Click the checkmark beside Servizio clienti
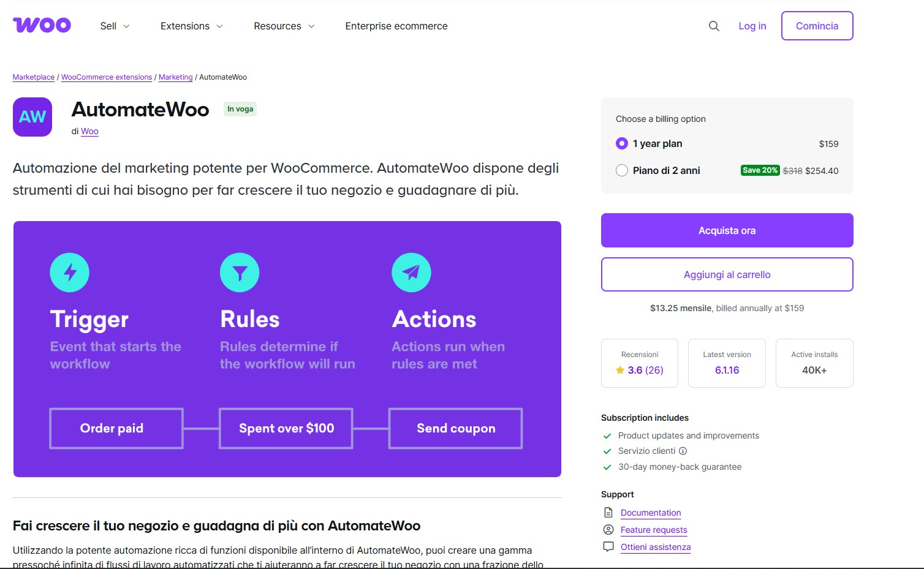Viewport: 924px width, 569px height. tap(607, 451)
